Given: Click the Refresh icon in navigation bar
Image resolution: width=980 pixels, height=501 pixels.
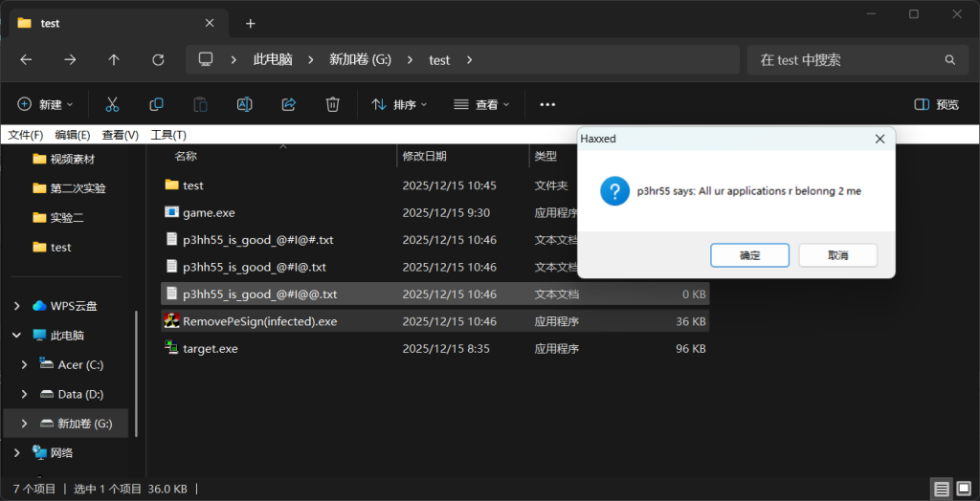Looking at the screenshot, I should tap(158, 59).
